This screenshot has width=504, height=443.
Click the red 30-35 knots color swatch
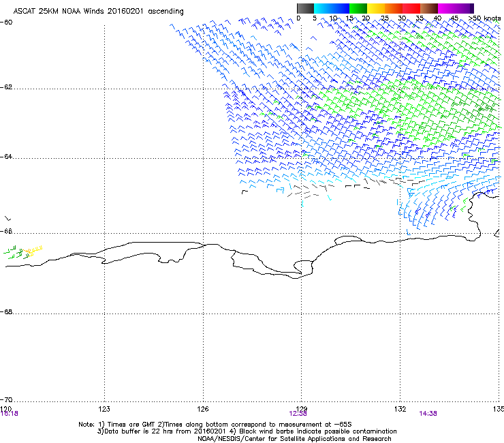411,8
